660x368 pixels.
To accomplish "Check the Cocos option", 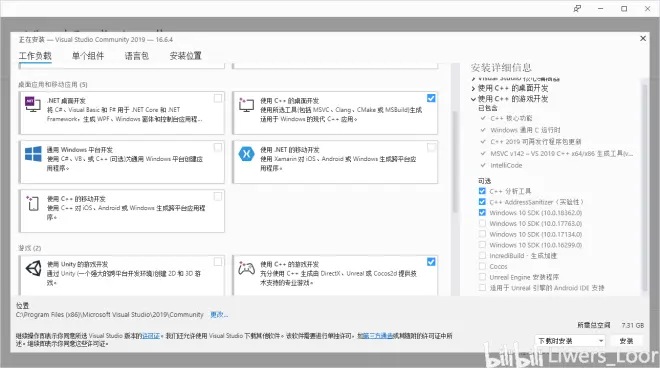I will [x=482, y=267].
